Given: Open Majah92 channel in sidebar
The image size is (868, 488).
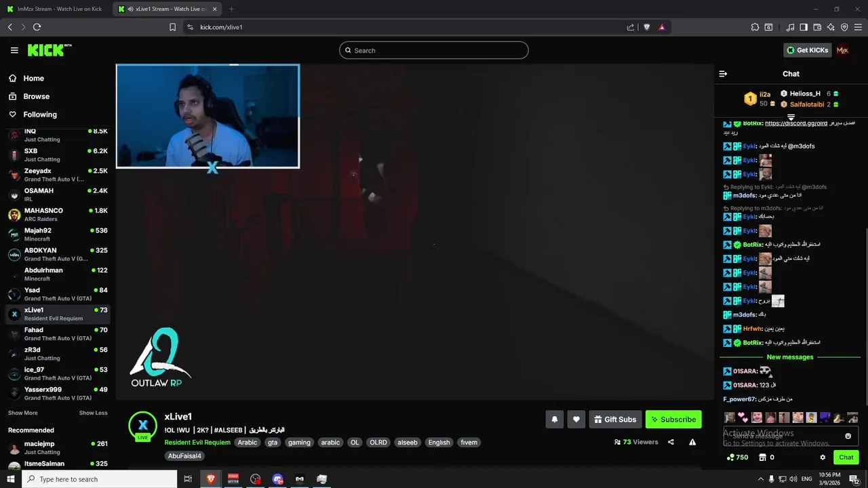Looking at the screenshot, I should click(58, 235).
